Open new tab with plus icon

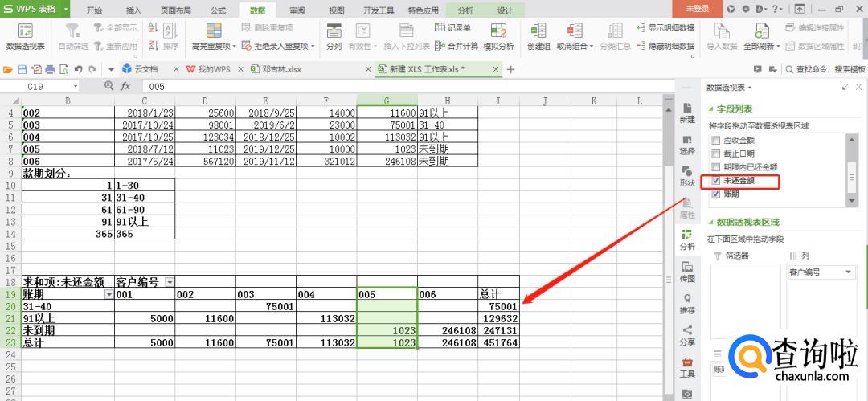tap(510, 69)
